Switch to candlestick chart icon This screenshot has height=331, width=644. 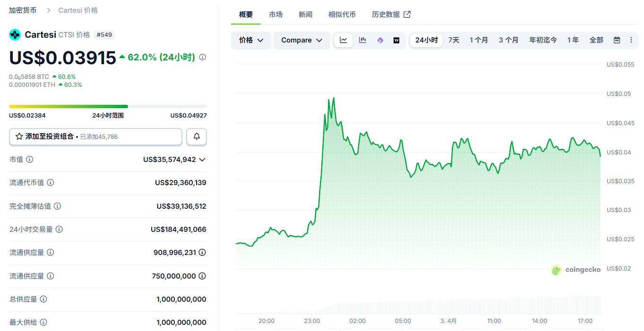[362, 40]
